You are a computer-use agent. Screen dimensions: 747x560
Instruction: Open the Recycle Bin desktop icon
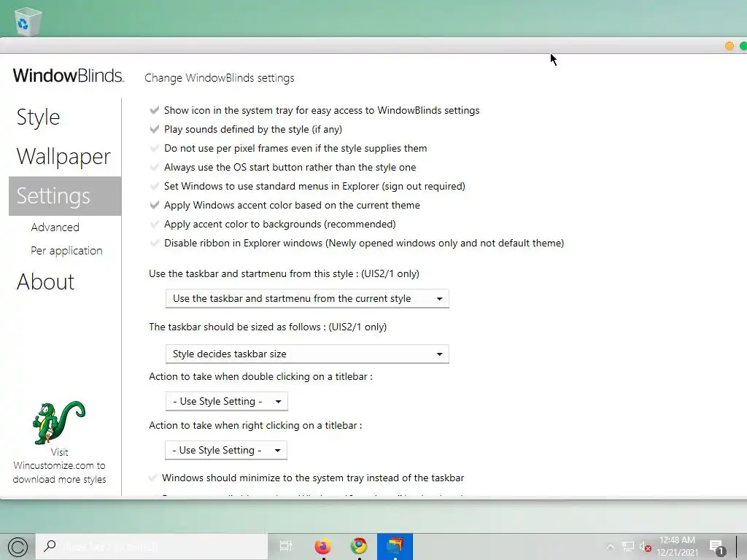pyautogui.click(x=28, y=21)
